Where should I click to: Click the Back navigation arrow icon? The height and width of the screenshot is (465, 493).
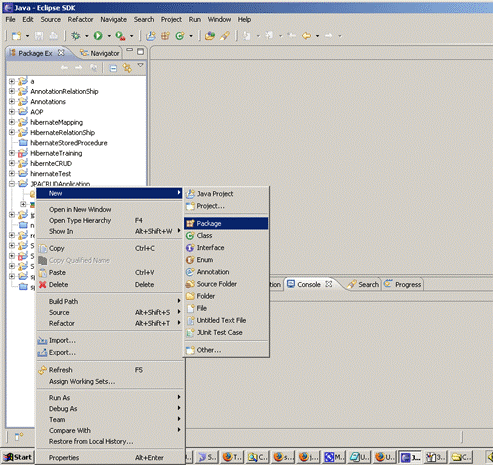pyautogui.click(x=306, y=36)
